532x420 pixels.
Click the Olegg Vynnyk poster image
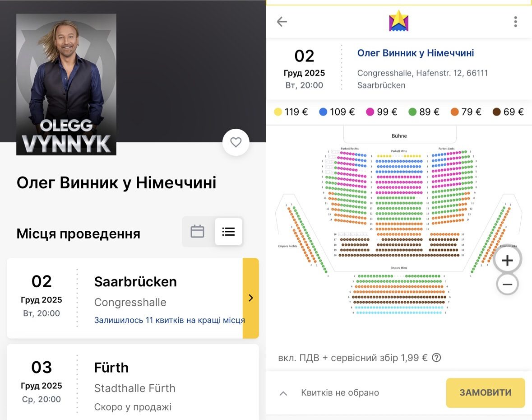[x=66, y=84]
